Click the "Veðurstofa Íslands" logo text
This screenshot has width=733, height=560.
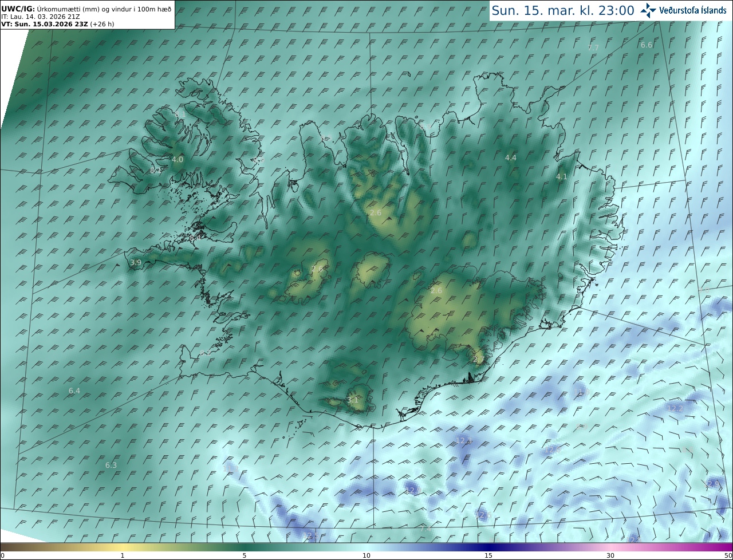pos(693,10)
